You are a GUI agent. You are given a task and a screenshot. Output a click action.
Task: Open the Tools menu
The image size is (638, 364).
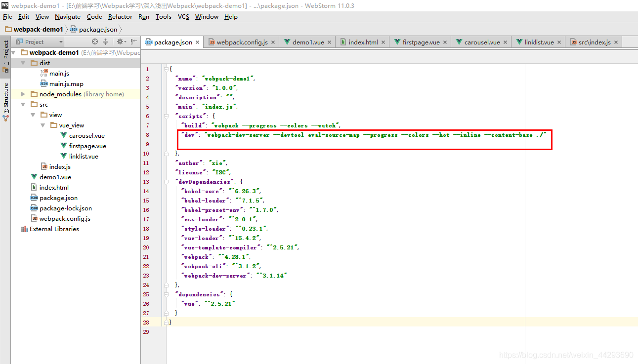163,16
